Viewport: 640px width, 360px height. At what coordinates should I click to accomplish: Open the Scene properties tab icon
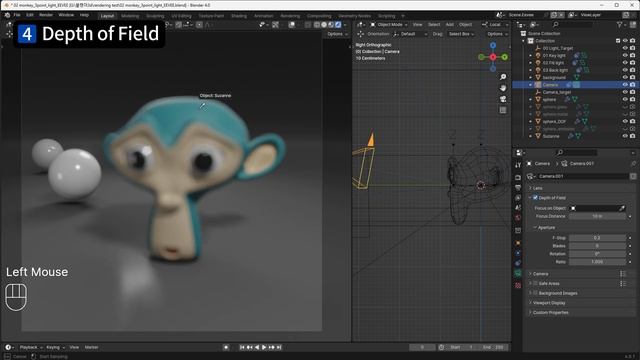[x=518, y=207]
